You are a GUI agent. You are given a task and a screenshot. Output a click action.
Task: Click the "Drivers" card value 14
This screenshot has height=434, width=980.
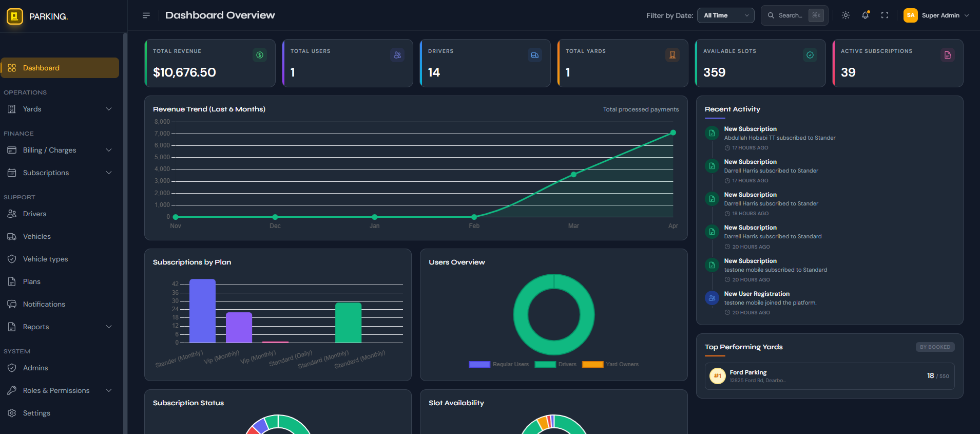coord(434,72)
